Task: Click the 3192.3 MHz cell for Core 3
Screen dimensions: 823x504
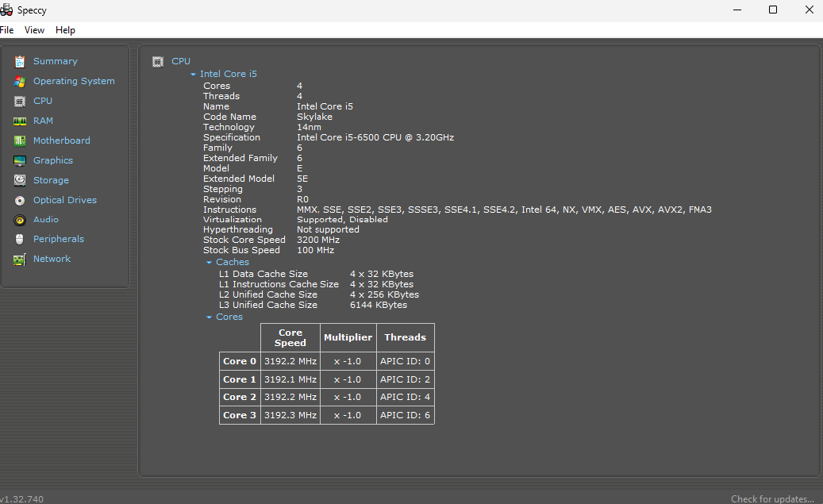Action: 290,415
